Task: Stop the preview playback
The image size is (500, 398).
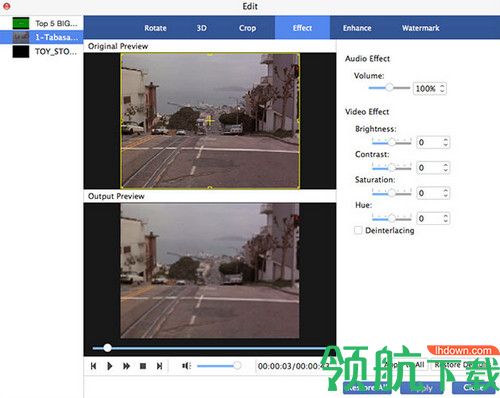Action: click(x=143, y=366)
